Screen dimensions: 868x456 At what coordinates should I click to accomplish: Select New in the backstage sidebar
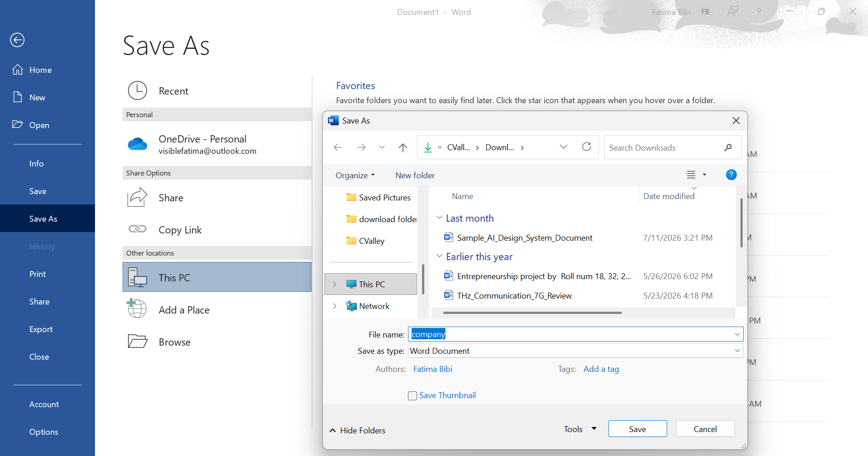[x=47, y=97]
